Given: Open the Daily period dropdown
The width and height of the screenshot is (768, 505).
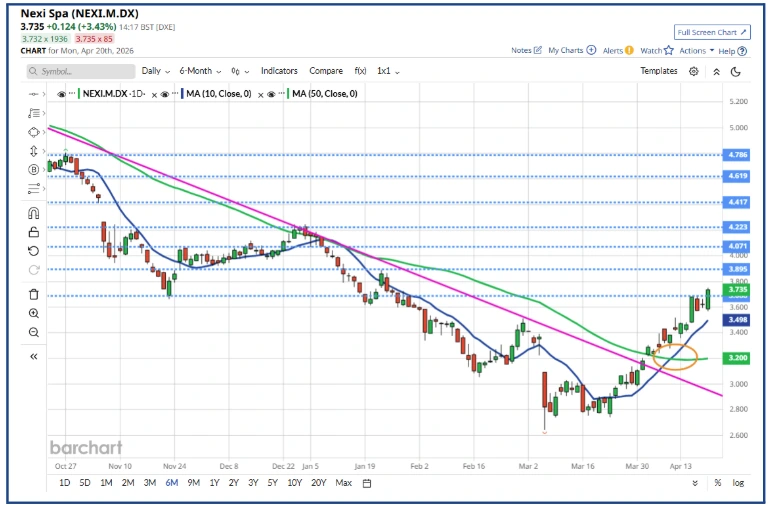Looking at the screenshot, I should click(x=156, y=71).
